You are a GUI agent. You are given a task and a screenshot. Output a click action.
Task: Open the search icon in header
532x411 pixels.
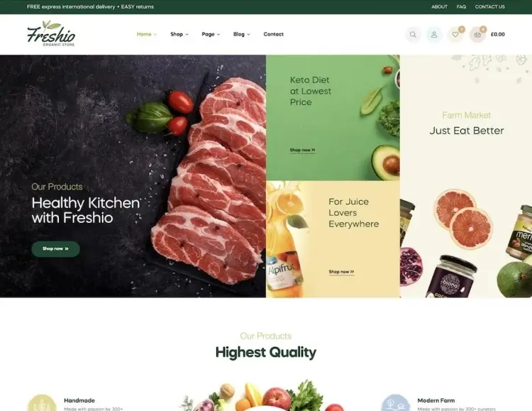413,35
